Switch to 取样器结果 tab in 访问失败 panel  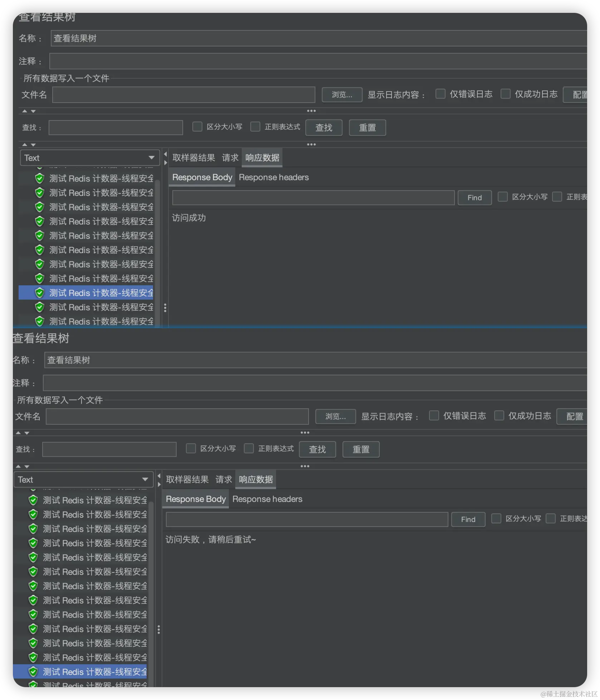(187, 479)
